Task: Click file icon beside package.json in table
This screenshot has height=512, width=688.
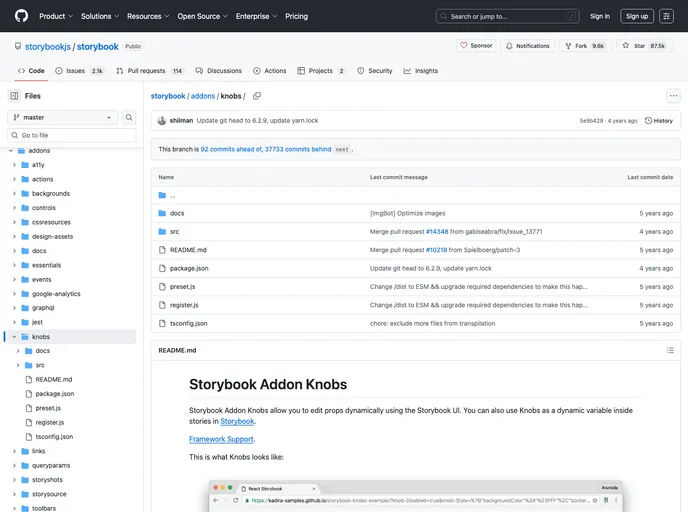Action: tap(162, 268)
